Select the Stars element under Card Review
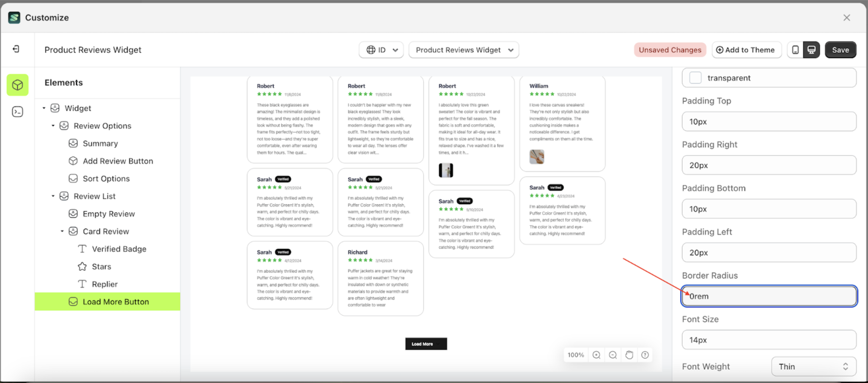 [x=101, y=266]
